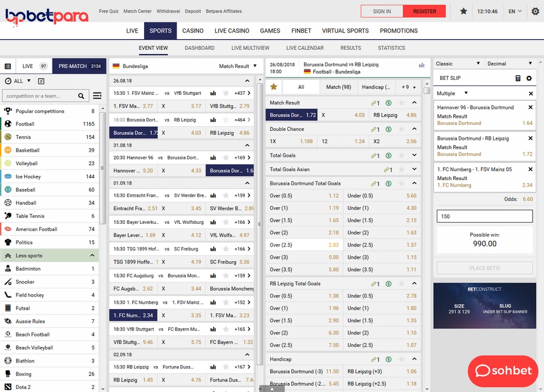Switch to the CASINO tab
Image resolution: width=544 pixels, height=392 pixels.
pos(193,31)
